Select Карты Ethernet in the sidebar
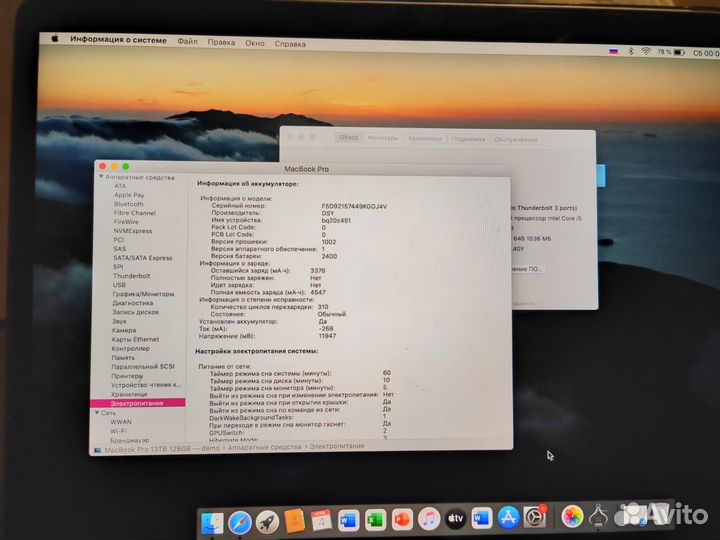 (135, 339)
